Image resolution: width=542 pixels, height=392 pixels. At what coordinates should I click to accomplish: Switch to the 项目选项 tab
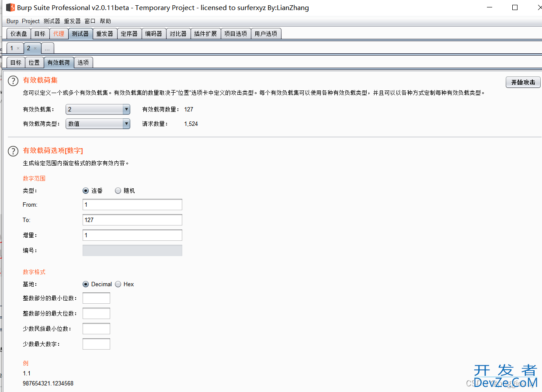[236, 34]
